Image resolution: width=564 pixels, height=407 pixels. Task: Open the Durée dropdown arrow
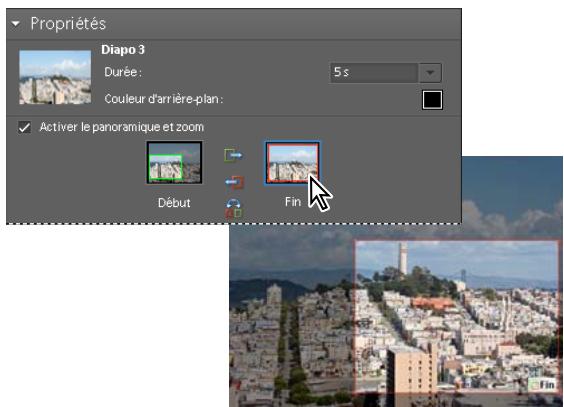[x=430, y=73]
